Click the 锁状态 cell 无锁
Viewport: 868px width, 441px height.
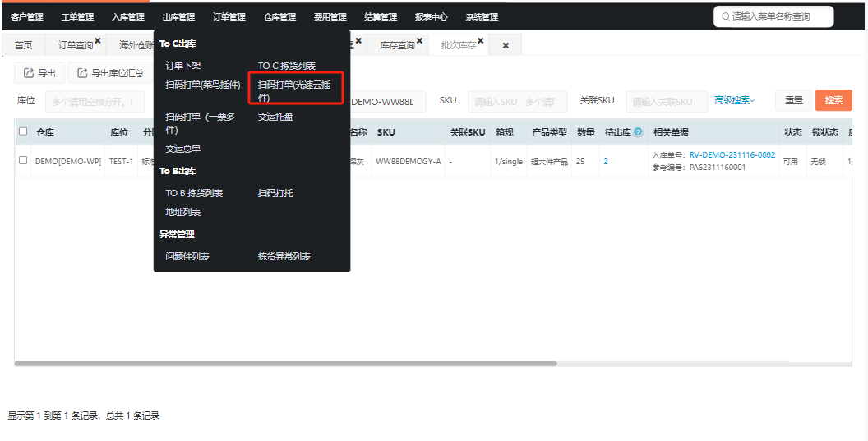coord(818,162)
